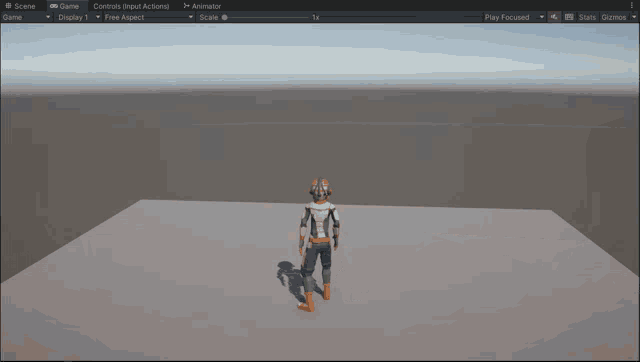Open the Gizmos dropdown arrow
This screenshot has width=640, height=362.
tap(634, 17)
